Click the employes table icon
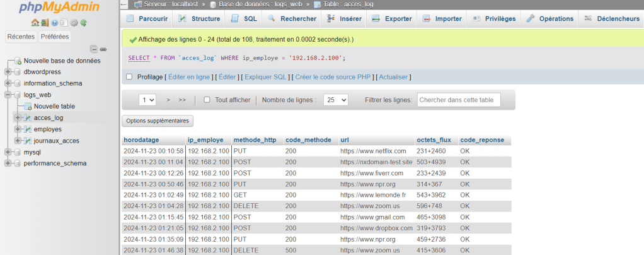The width and height of the screenshot is (644, 255). click(27, 129)
